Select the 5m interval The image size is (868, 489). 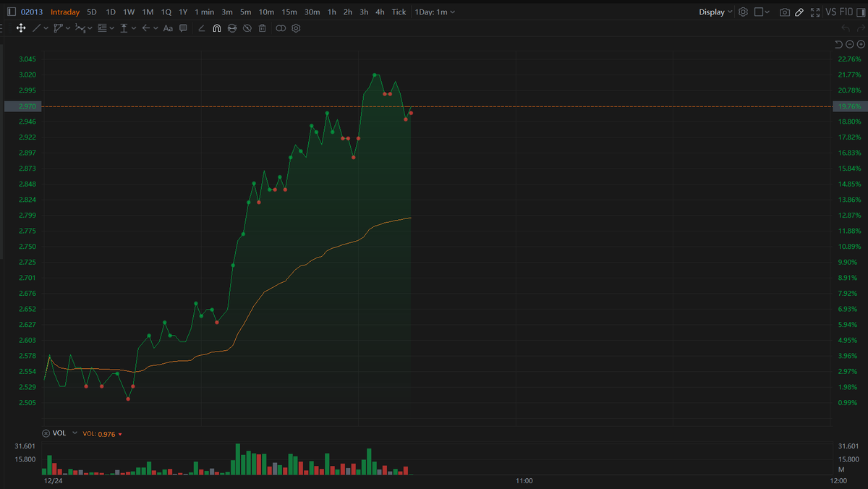pos(246,12)
